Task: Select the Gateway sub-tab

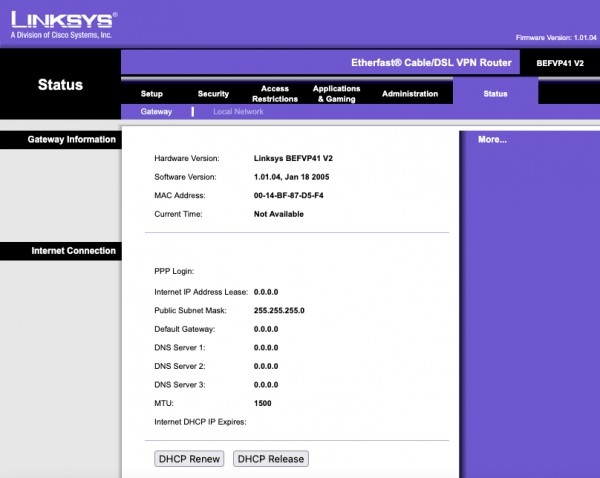Action: click(x=156, y=112)
